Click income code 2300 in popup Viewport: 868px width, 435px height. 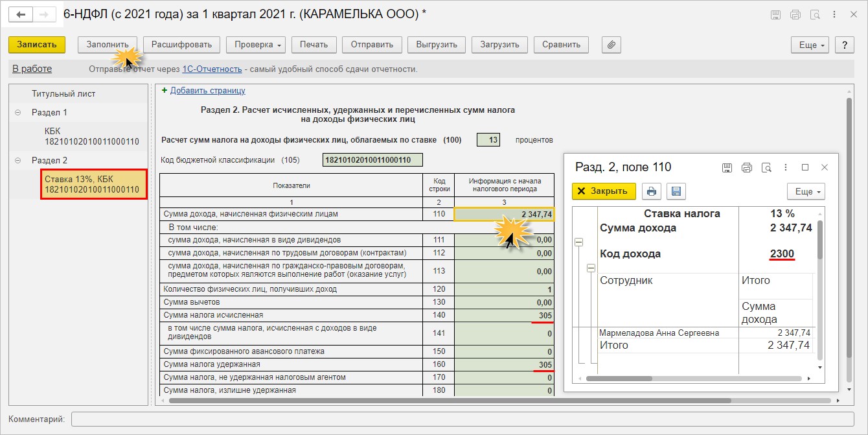pos(782,254)
